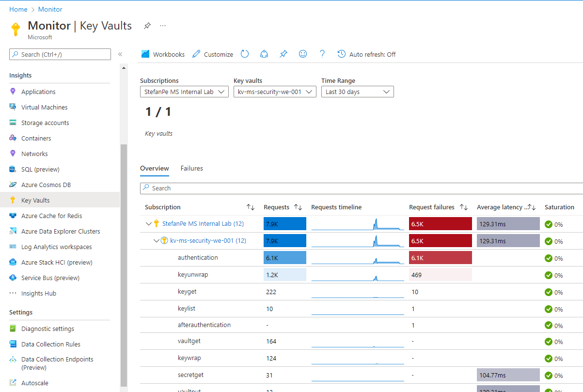Open Workbooks from the toolbar
Image resolution: width=583 pixels, height=392 pixels.
(x=163, y=54)
